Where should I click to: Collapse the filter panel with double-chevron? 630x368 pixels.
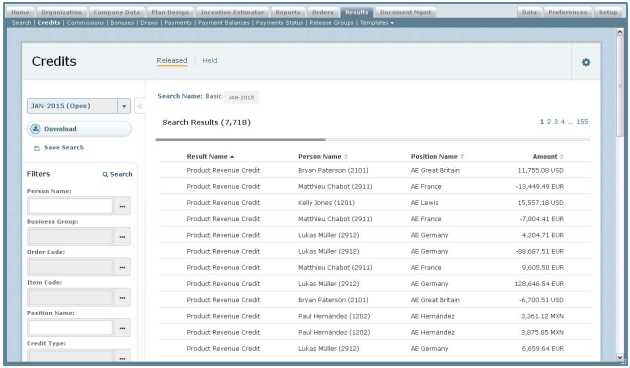(140, 106)
